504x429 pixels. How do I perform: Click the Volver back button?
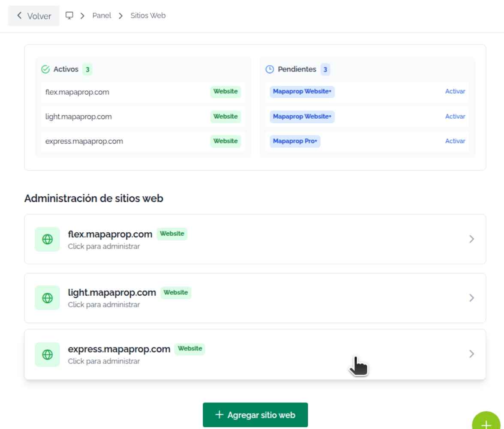pyautogui.click(x=34, y=16)
